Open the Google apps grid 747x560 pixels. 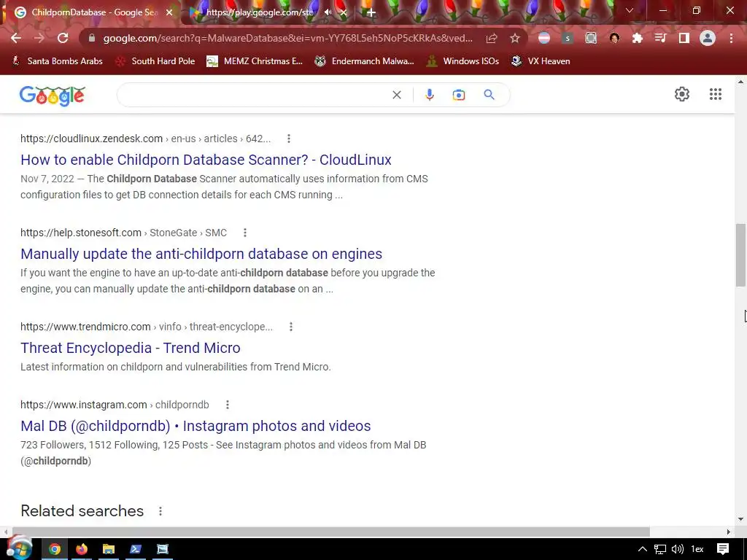coord(716,94)
